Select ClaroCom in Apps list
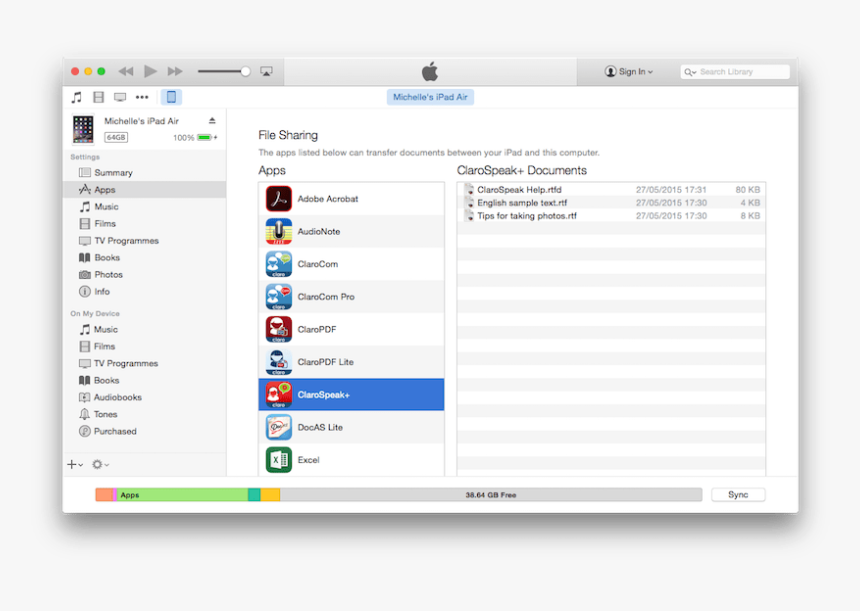Image resolution: width=860 pixels, height=611 pixels. [351, 264]
